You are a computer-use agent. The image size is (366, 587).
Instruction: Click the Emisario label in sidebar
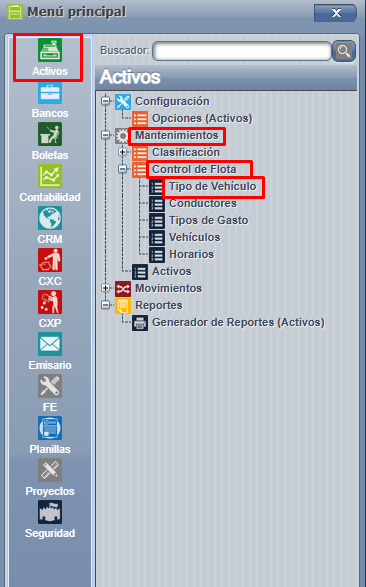(x=50, y=365)
